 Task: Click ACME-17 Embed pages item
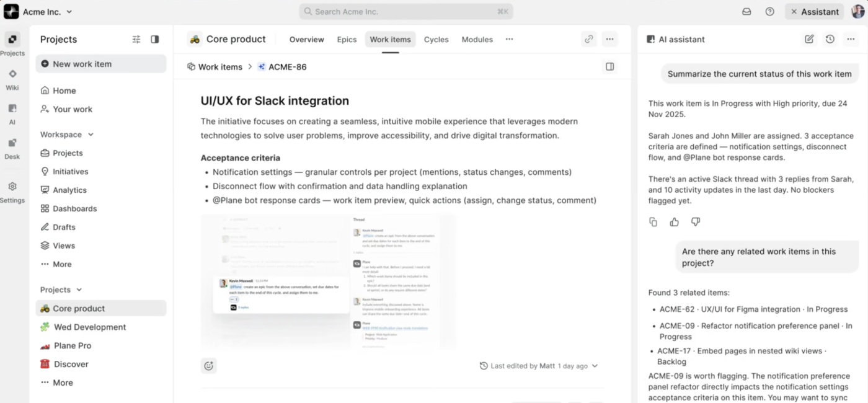coord(743,356)
